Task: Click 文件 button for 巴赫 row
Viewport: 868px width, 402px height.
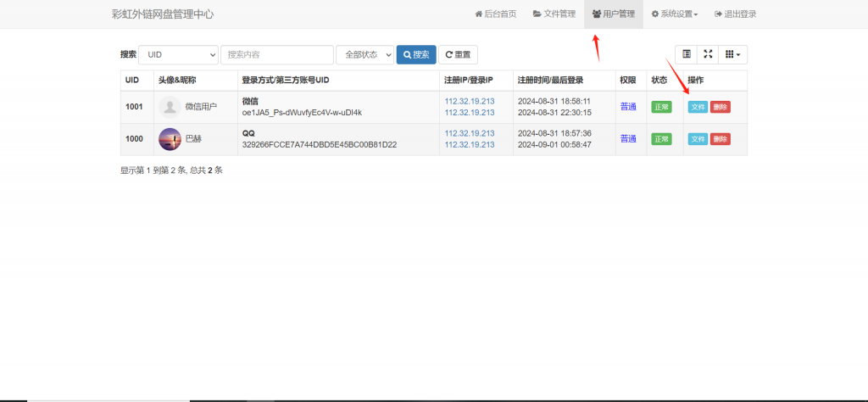Action: tap(698, 139)
